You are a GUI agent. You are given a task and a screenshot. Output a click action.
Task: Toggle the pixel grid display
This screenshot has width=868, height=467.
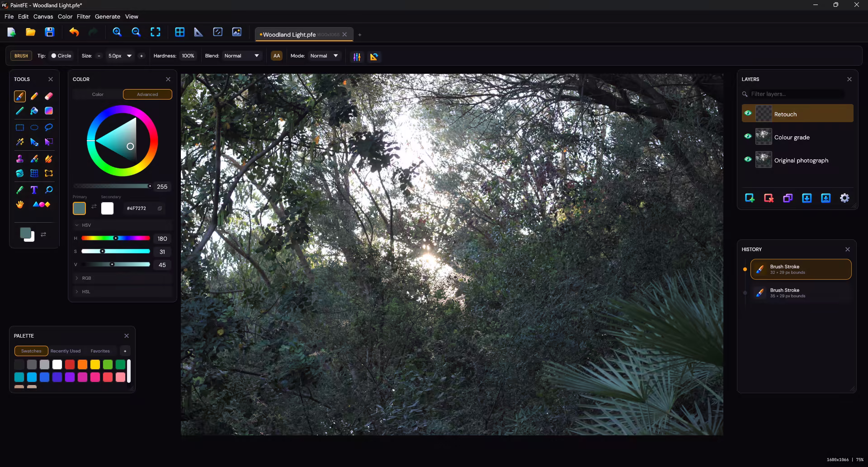[x=179, y=32]
